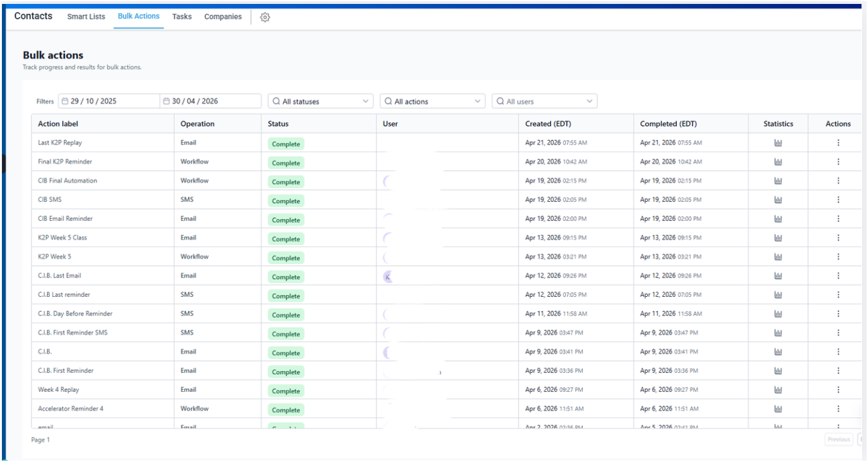The width and height of the screenshot is (868, 462).
Task: View statistics for CIB Final Automation
Action: click(778, 181)
